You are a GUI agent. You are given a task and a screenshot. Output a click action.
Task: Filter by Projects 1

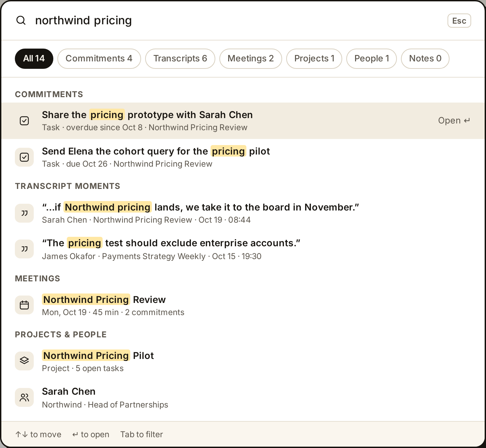click(314, 59)
